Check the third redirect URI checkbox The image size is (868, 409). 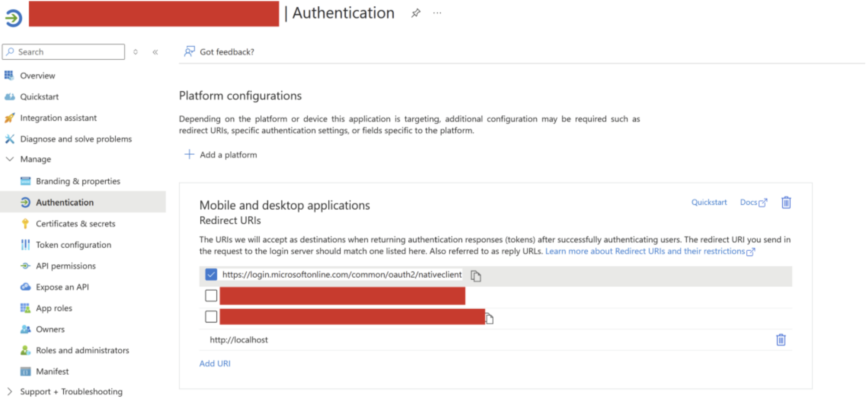click(x=211, y=317)
